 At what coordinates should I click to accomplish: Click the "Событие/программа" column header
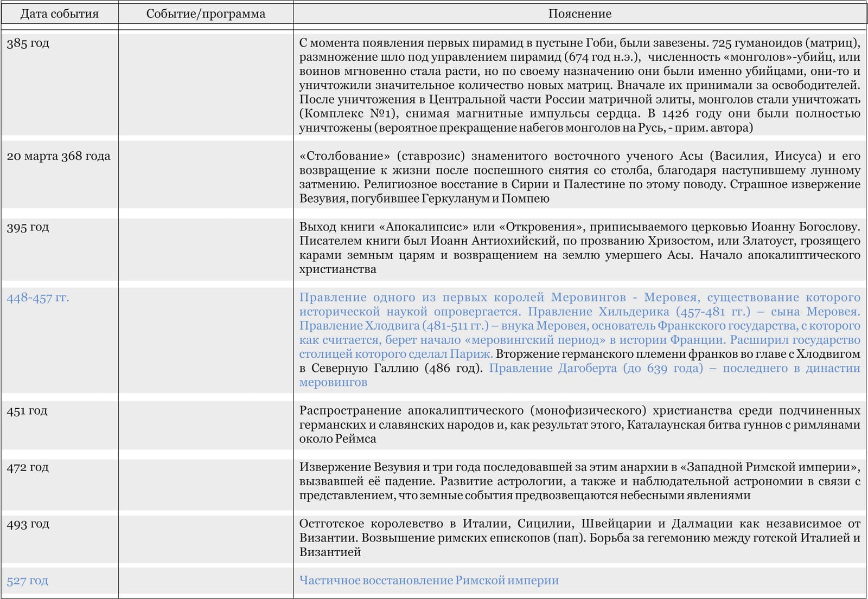tap(206, 14)
